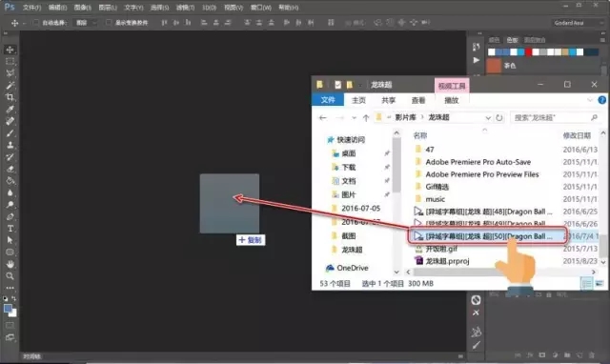Open the 文件 tab in Explorer

[328, 100]
